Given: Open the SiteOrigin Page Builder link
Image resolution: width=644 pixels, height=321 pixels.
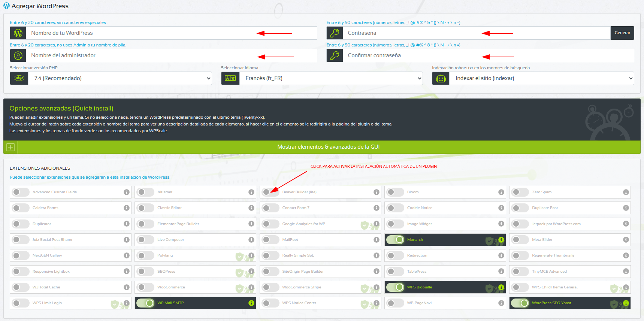Looking at the screenshot, I should 303,272.
